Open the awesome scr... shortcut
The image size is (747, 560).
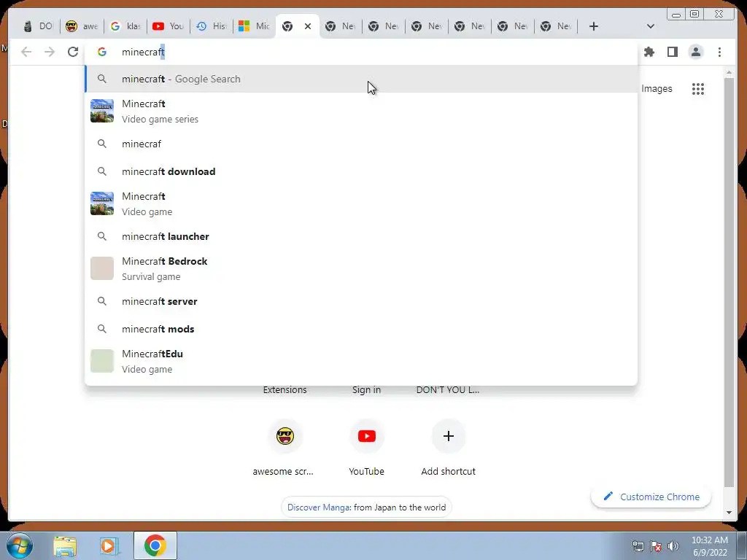285,448
